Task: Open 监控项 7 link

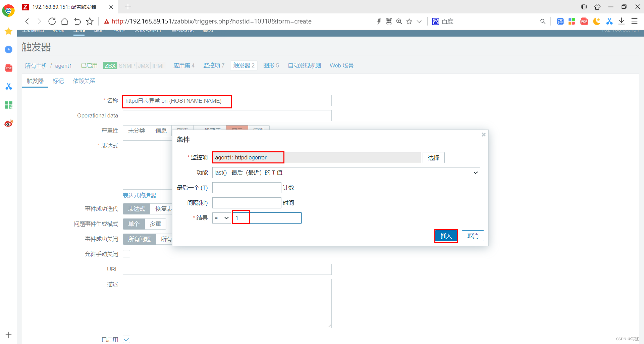Action: tap(214, 65)
